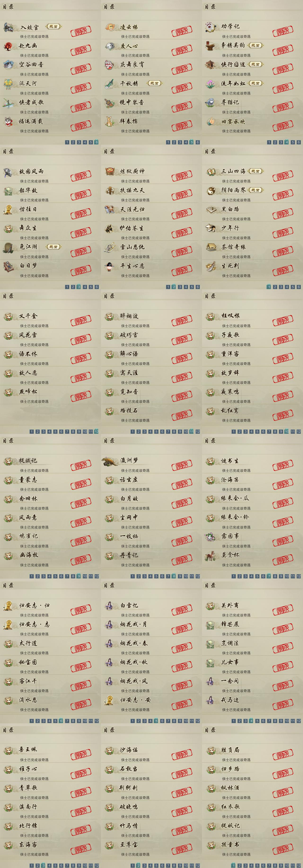Click the red completed stamp beside 白日梦
This screenshot has width=303, height=868.
(x=81, y=270)
